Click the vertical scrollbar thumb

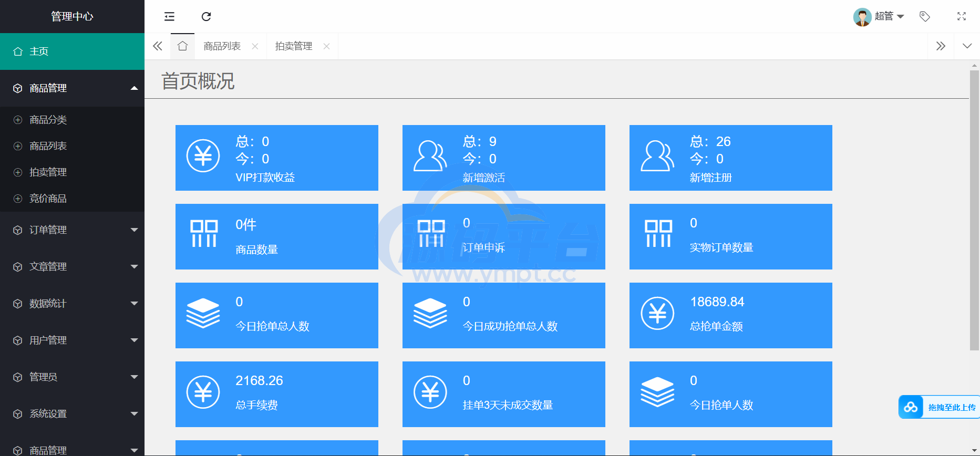tap(974, 210)
